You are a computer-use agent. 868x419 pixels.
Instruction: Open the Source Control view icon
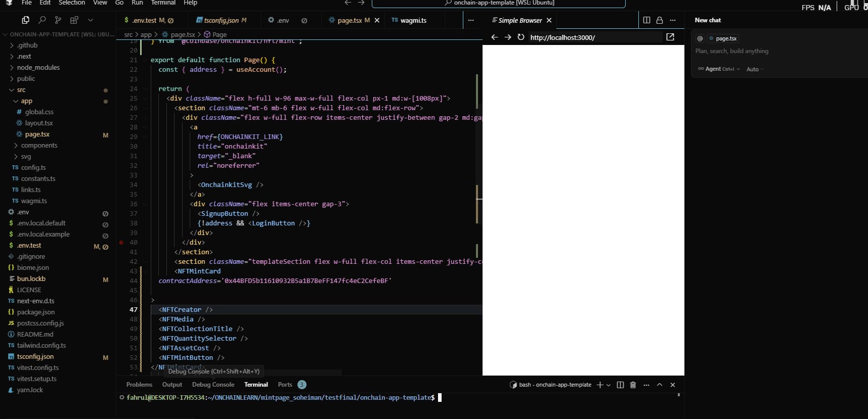(58, 20)
